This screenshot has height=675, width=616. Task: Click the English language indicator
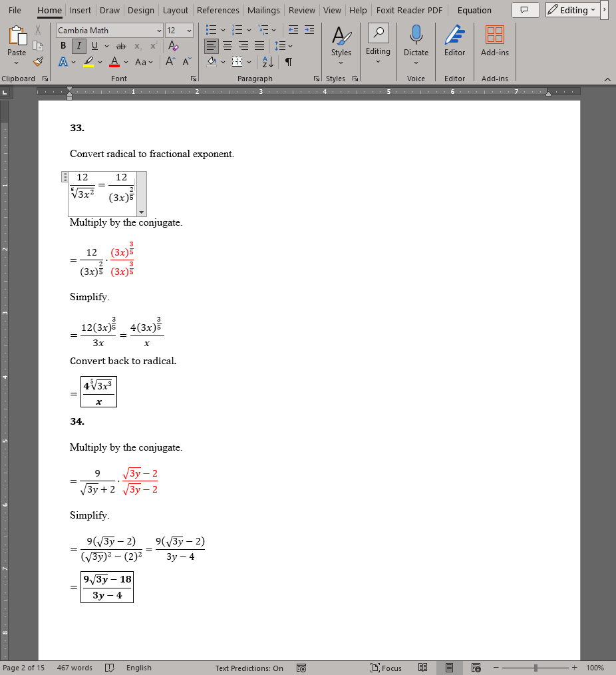pos(138,668)
